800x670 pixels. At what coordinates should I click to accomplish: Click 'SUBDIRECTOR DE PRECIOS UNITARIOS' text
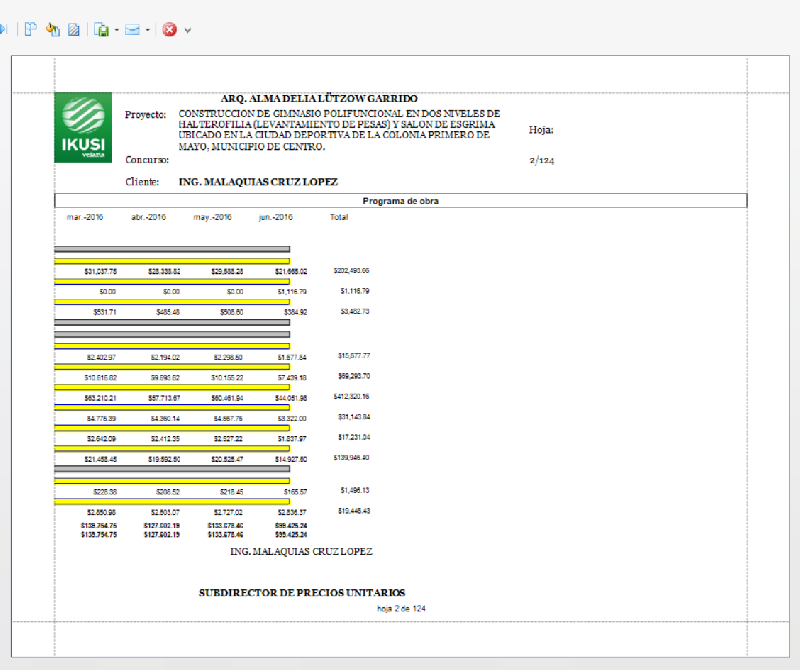tap(301, 593)
